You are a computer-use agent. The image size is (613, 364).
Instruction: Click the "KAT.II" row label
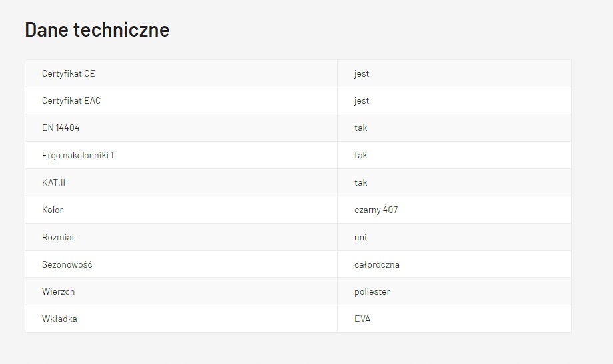pyautogui.click(x=53, y=182)
